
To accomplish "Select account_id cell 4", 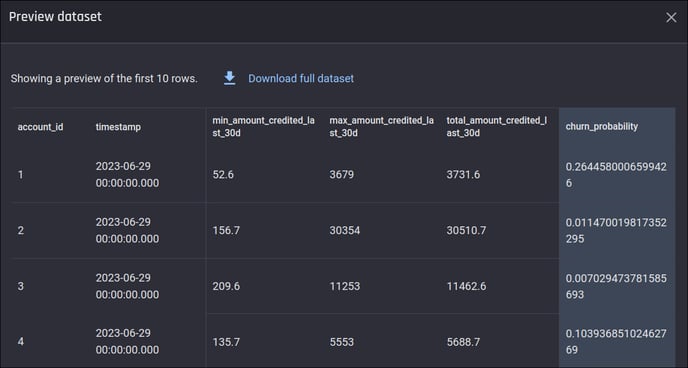I will (x=21, y=342).
